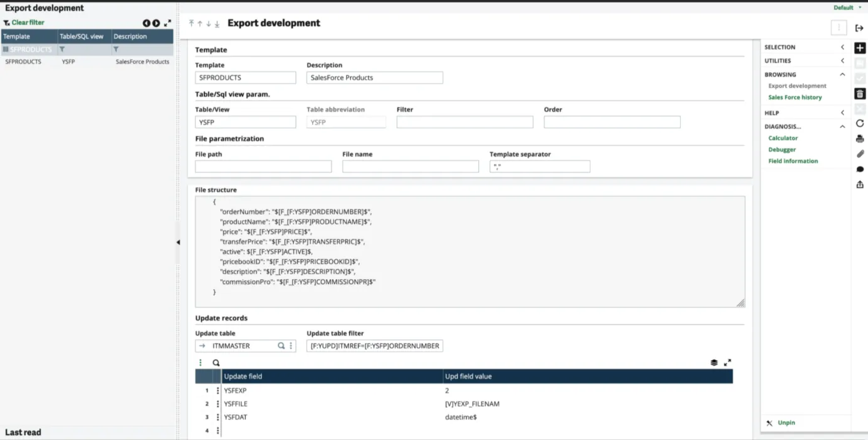Expand the left list panel to full view
Screen dimensions: 868x440
click(167, 23)
